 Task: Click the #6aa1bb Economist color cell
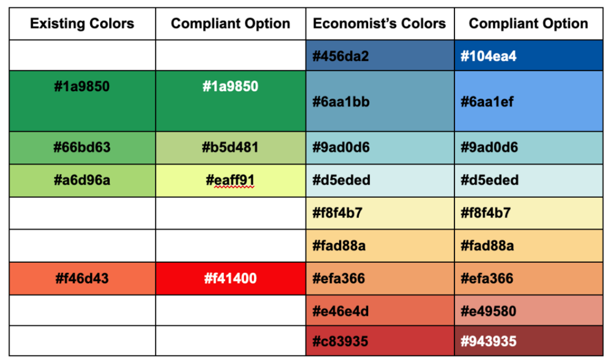pos(379,101)
